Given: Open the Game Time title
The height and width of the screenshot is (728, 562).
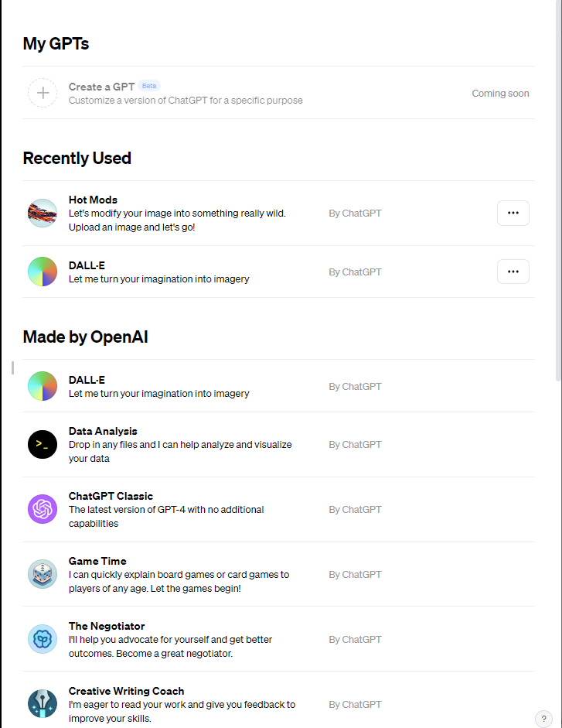Looking at the screenshot, I should [x=97, y=561].
